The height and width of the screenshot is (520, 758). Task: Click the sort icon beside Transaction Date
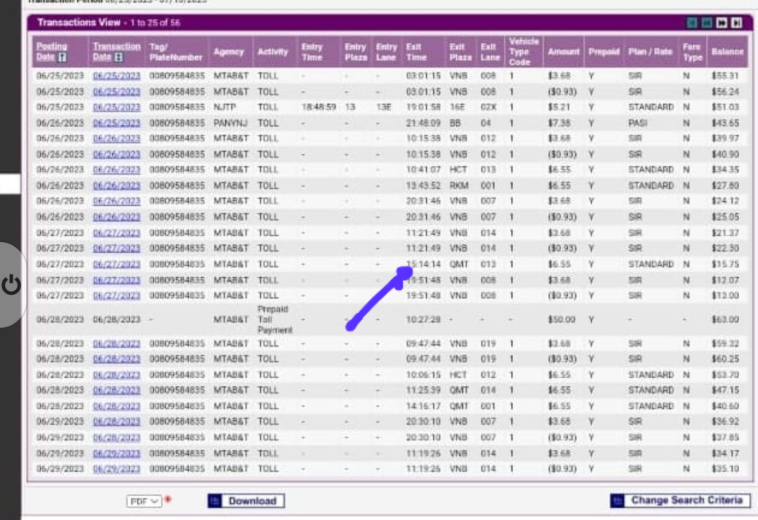tap(118, 57)
